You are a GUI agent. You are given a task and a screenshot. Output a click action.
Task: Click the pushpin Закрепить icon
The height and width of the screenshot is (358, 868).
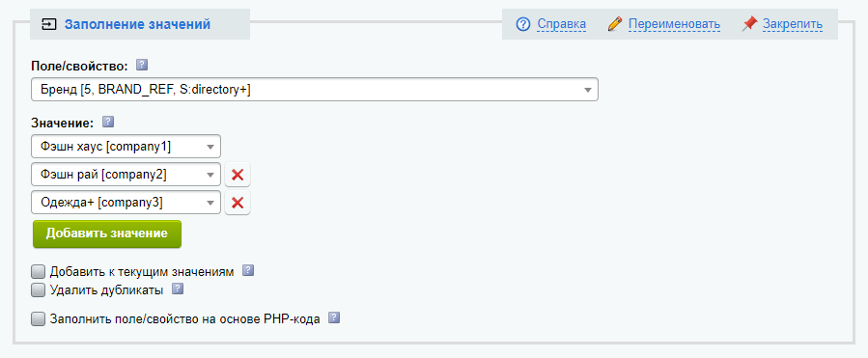[x=749, y=24]
